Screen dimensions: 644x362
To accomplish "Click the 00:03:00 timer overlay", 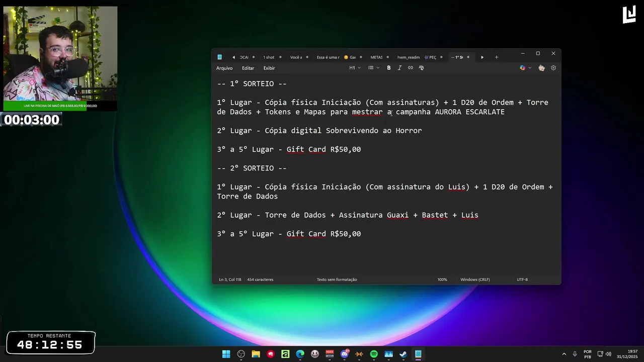I will click(32, 120).
